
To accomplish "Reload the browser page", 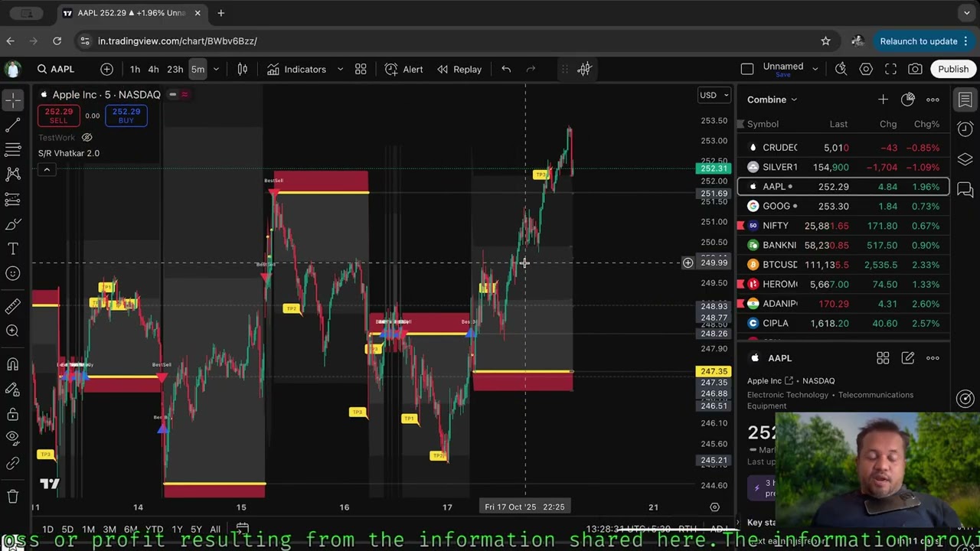I will coord(57,41).
